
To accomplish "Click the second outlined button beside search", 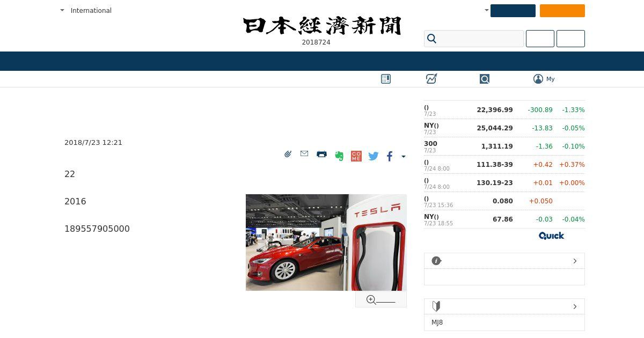I will click(x=570, y=39).
